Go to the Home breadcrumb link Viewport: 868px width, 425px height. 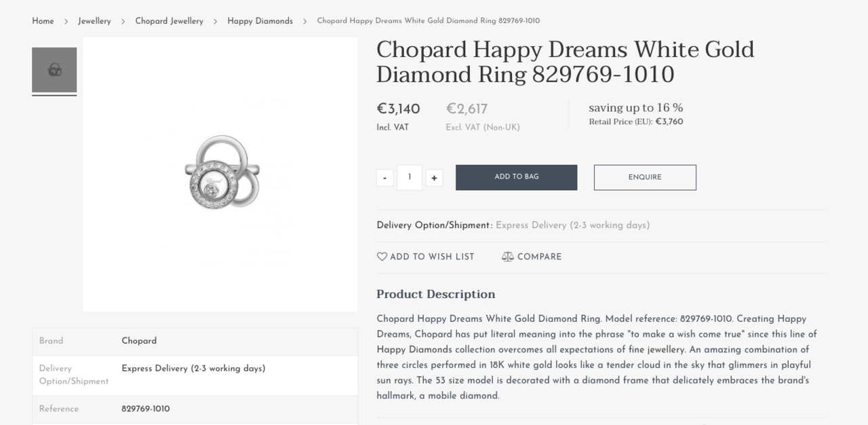click(43, 21)
